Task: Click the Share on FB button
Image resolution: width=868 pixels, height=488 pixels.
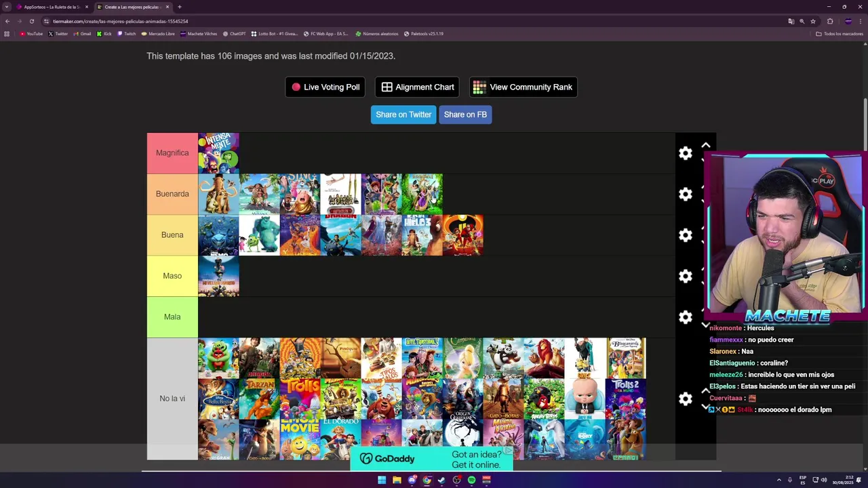Action: click(x=465, y=115)
